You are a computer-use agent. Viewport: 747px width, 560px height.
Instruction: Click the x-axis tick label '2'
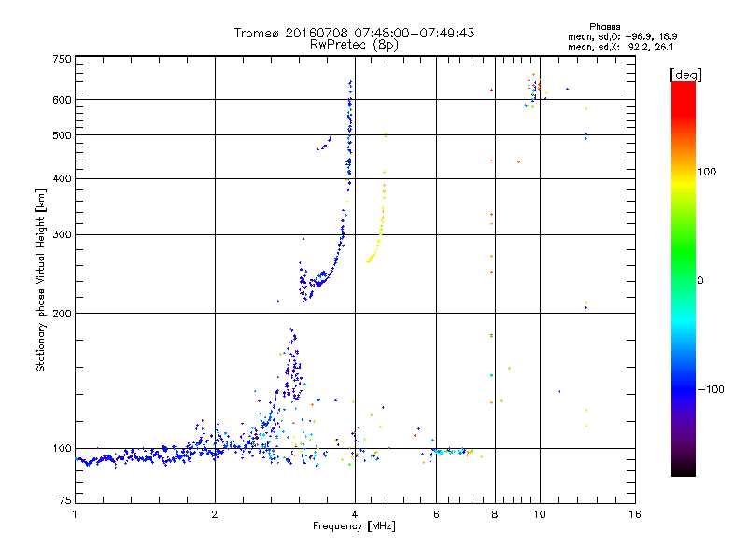tap(215, 514)
